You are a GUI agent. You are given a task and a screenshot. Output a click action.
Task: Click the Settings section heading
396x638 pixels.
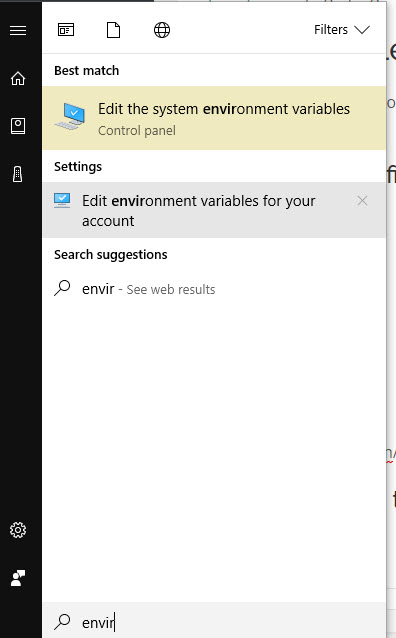78,167
